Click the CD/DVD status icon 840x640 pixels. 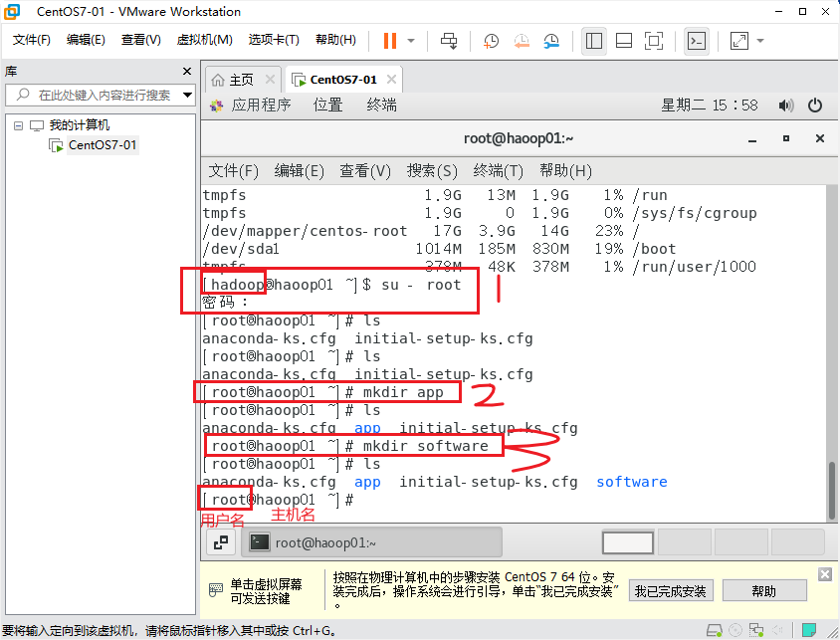(x=735, y=630)
